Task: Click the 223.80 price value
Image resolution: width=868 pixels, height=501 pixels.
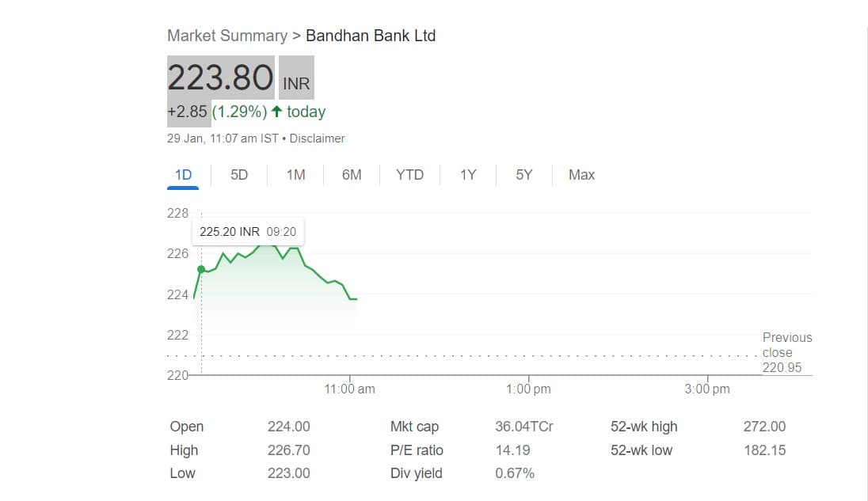Action: coord(220,78)
